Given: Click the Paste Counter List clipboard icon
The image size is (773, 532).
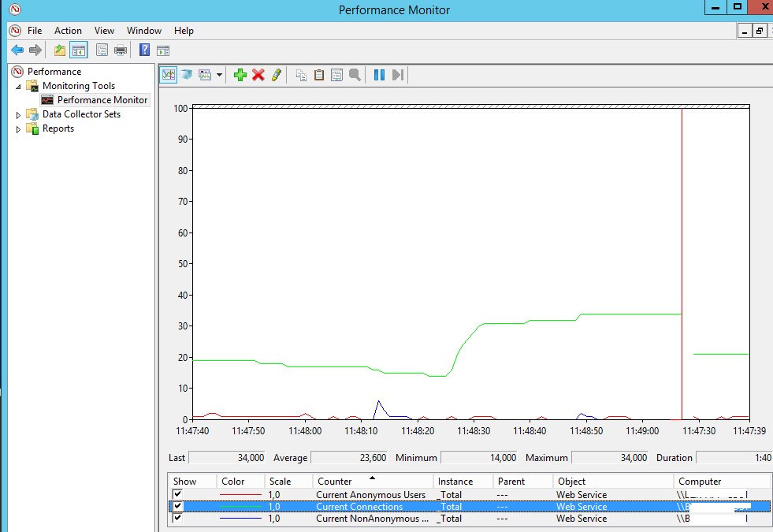Looking at the screenshot, I should pos(319,75).
